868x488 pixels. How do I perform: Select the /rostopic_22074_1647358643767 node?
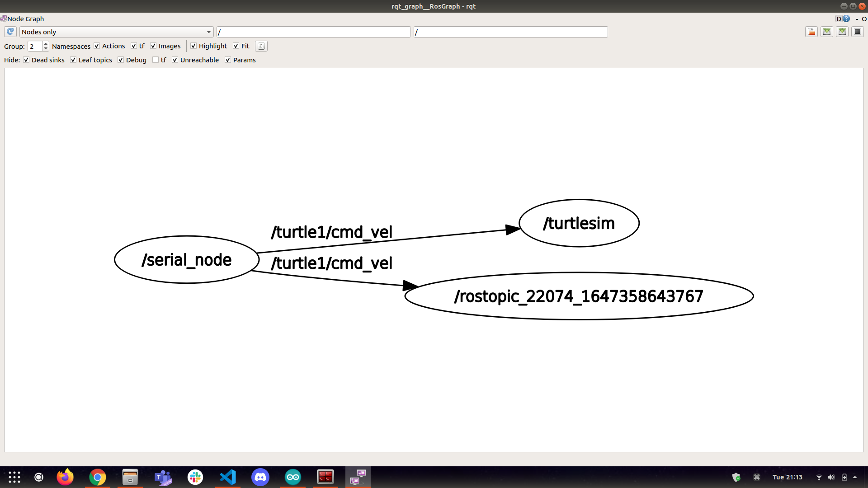[x=579, y=296]
